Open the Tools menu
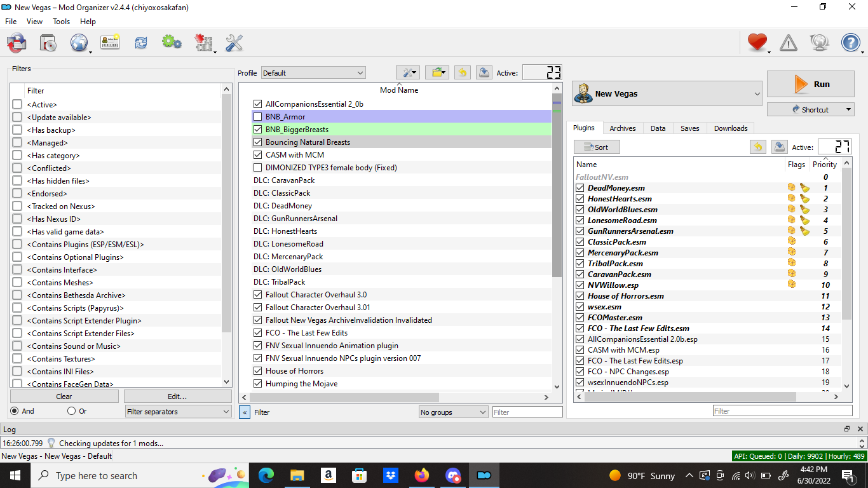Viewport: 868px width, 488px height. [62, 22]
